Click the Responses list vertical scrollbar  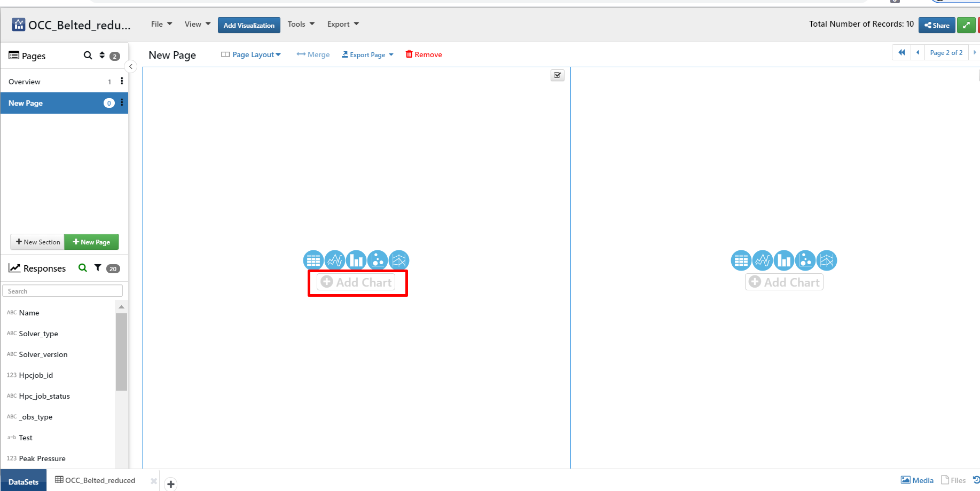coord(121,352)
